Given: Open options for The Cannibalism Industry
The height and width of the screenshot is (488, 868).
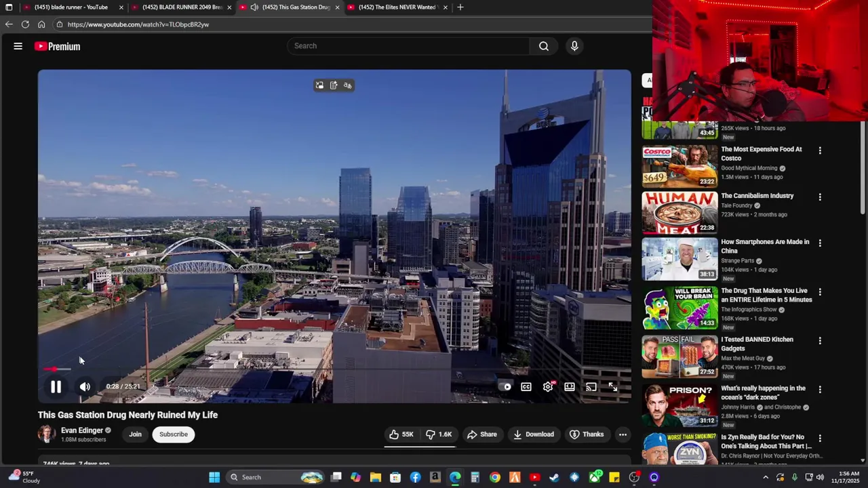Looking at the screenshot, I should point(820,197).
